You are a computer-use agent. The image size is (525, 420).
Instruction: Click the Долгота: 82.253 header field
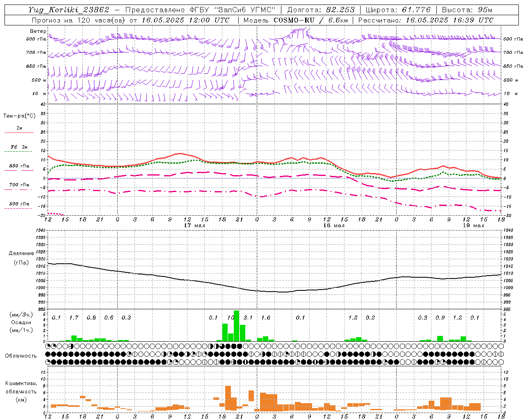[321, 10]
